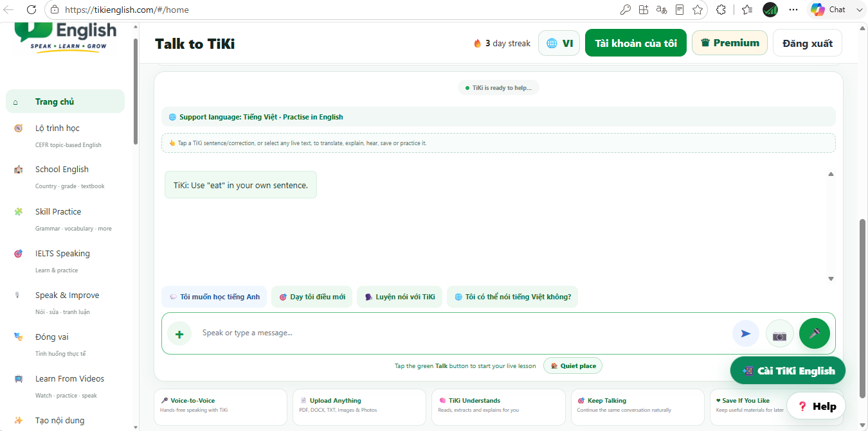Click the Talk to TiKi heading

tap(195, 44)
